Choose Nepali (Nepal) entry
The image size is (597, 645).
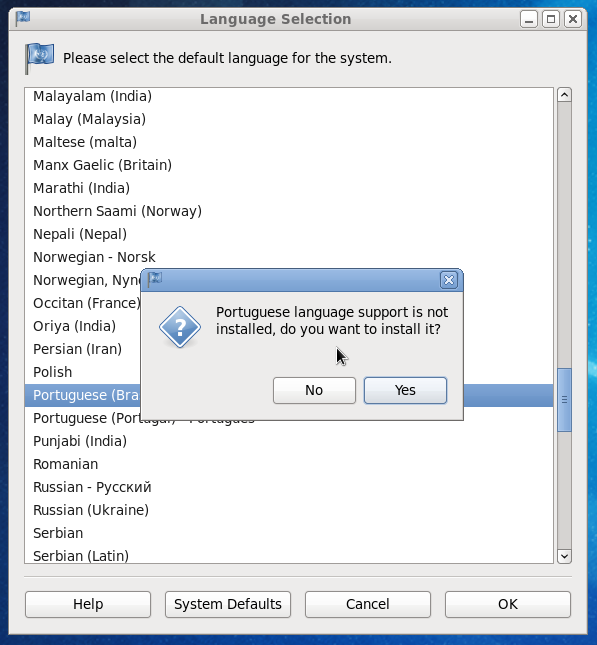coord(289,234)
